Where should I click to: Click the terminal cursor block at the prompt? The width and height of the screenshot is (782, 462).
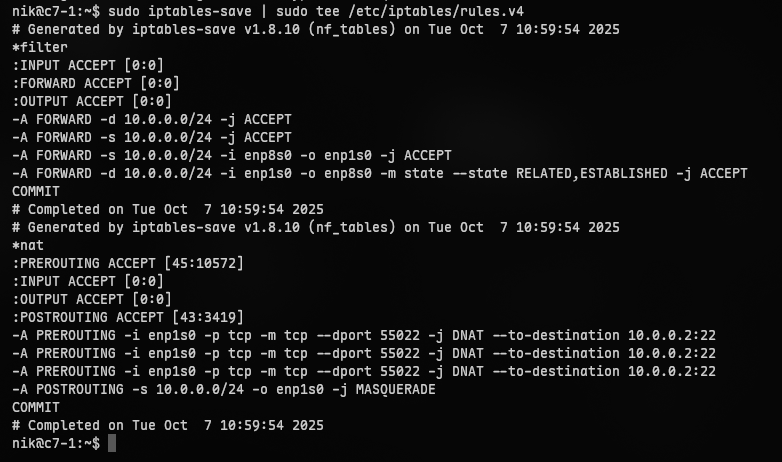112,443
